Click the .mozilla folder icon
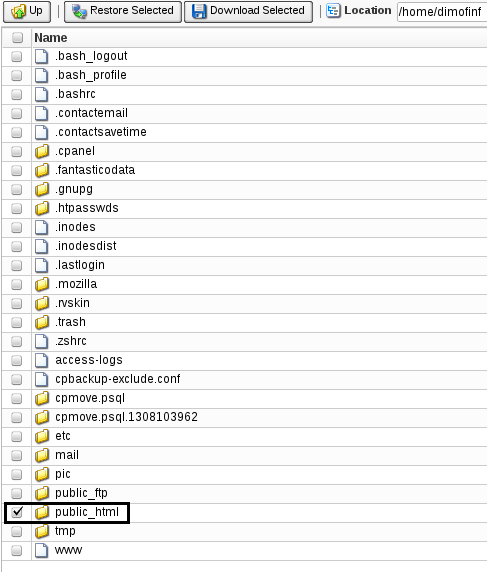487x572 pixels. pyautogui.click(x=42, y=284)
